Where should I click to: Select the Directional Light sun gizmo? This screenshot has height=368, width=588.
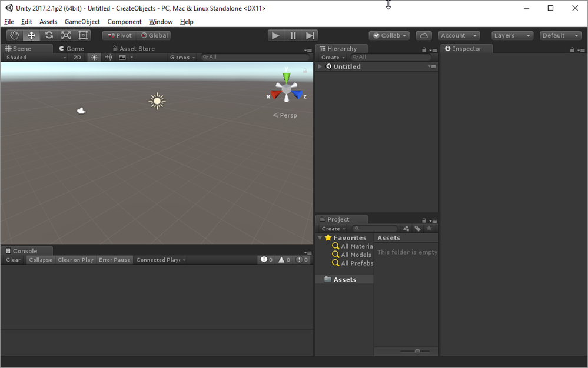157,101
